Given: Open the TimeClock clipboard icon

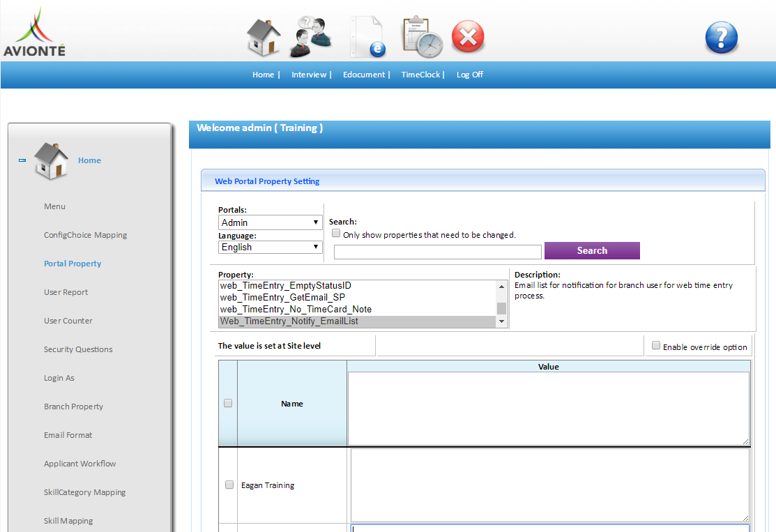Looking at the screenshot, I should pos(422,38).
